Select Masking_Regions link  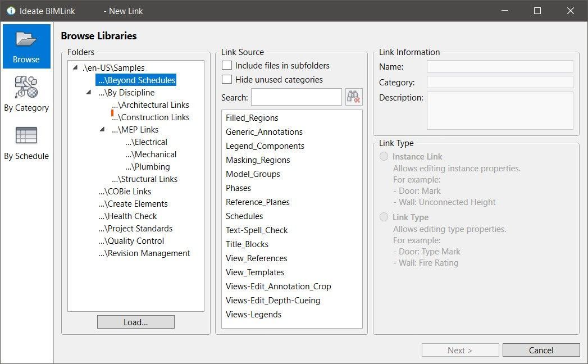[258, 160]
